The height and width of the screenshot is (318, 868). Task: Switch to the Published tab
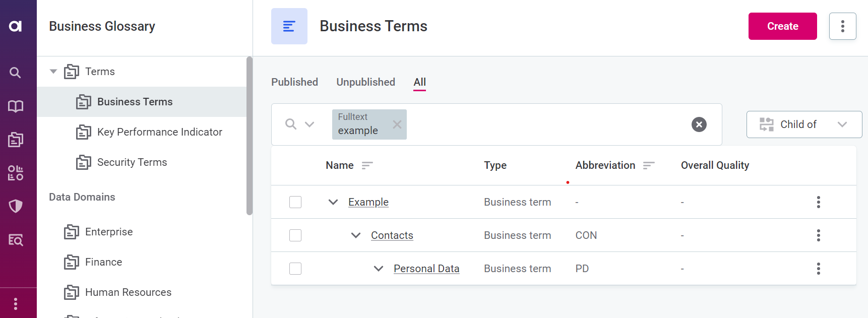click(294, 82)
